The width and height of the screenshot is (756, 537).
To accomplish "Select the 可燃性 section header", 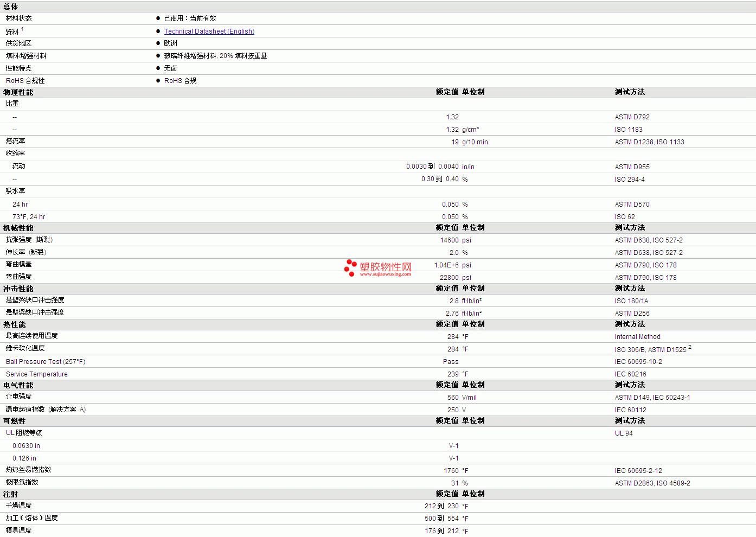I will point(15,421).
